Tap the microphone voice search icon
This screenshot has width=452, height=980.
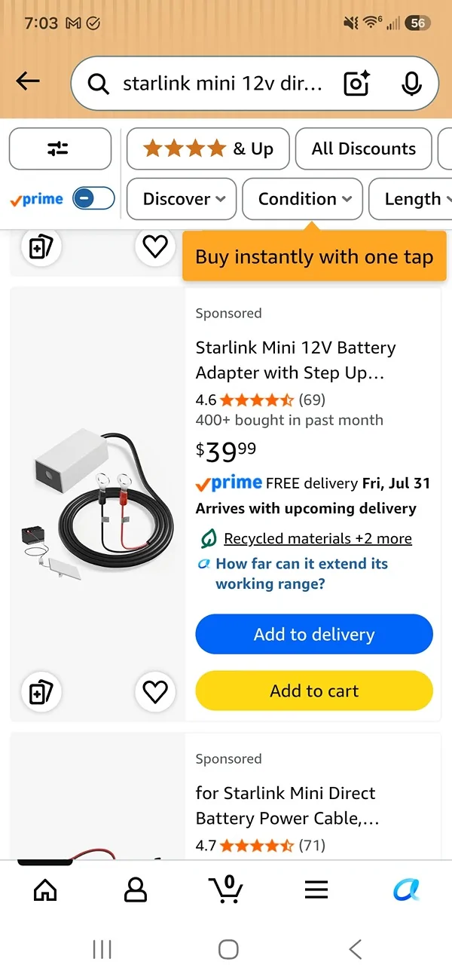click(411, 84)
